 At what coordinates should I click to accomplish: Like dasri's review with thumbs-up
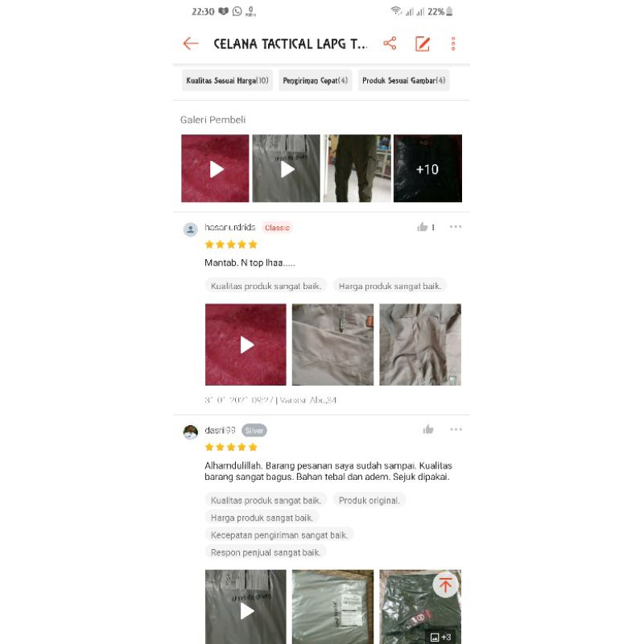point(428,430)
